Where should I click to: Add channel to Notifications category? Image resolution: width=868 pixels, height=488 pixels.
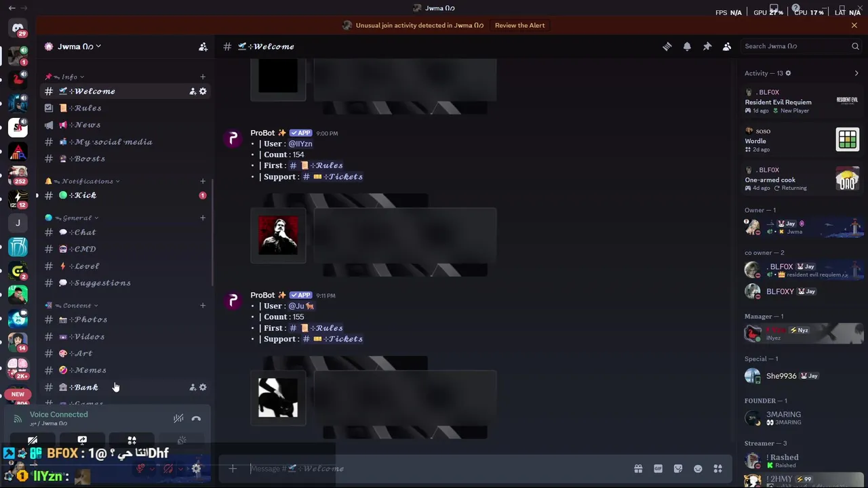click(x=202, y=181)
